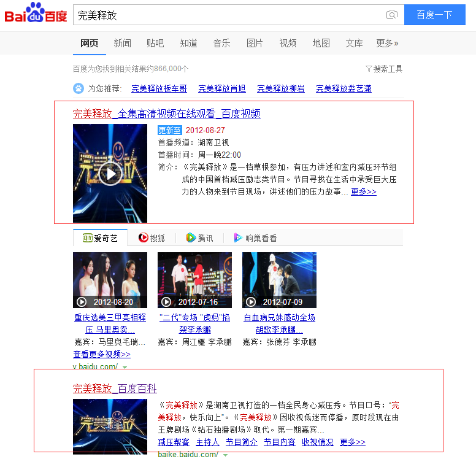Open the 地图 tab
The height and width of the screenshot is (459, 476).
pyautogui.click(x=321, y=43)
